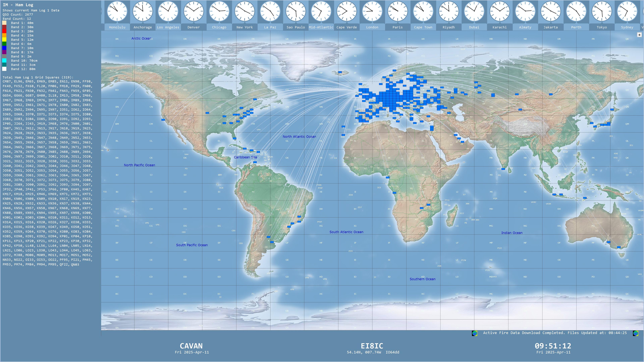The height and width of the screenshot is (362, 644).
Task: Click the Shows current Ham Log 1 Data line
Action: (x=31, y=10)
